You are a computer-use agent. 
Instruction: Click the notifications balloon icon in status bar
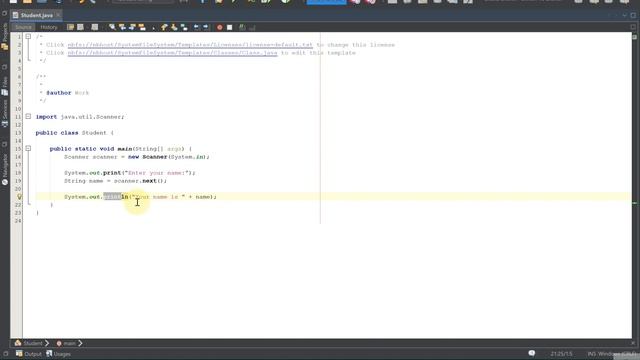531,353
